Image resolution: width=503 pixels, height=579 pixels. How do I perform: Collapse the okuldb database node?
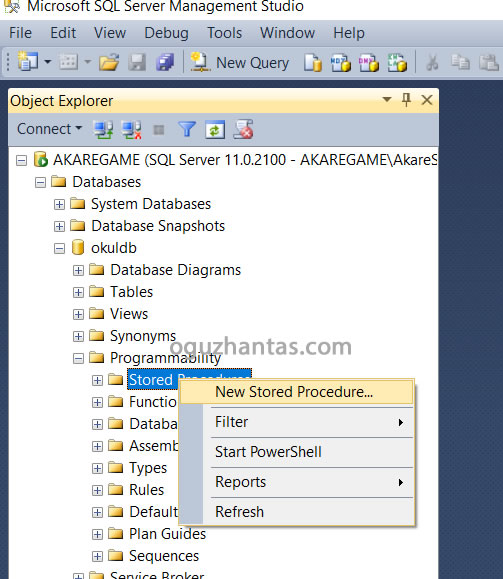tap(59, 249)
